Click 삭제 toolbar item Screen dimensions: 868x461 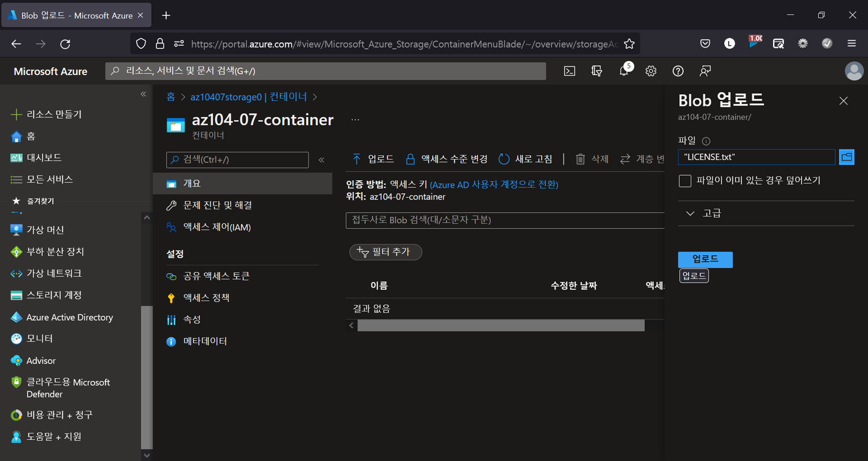point(592,159)
